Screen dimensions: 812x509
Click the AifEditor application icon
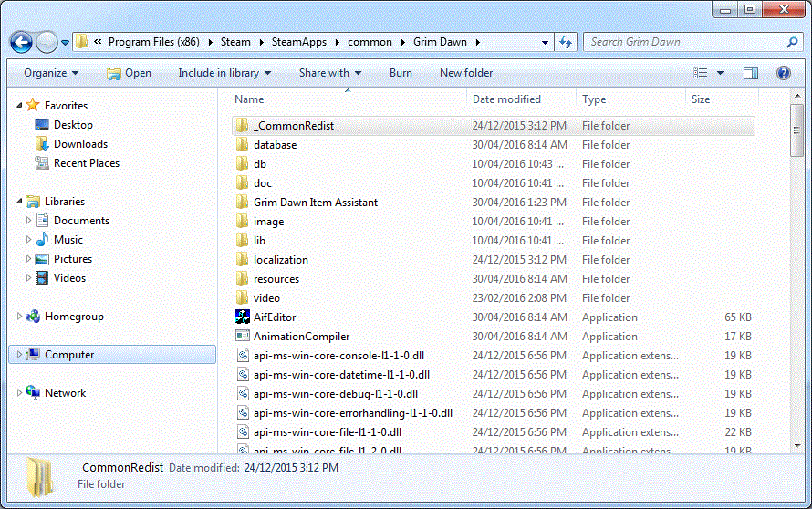click(x=243, y=317)
